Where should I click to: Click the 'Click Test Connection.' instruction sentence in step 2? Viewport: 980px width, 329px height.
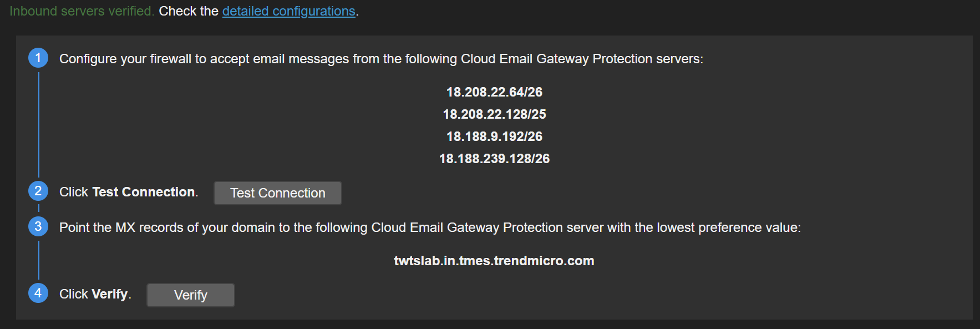pos(128,192)
